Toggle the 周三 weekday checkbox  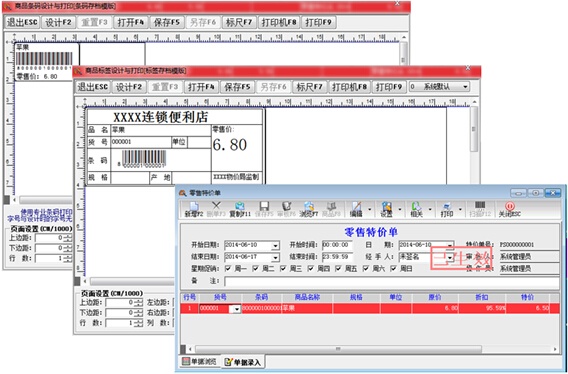(283, 269)
